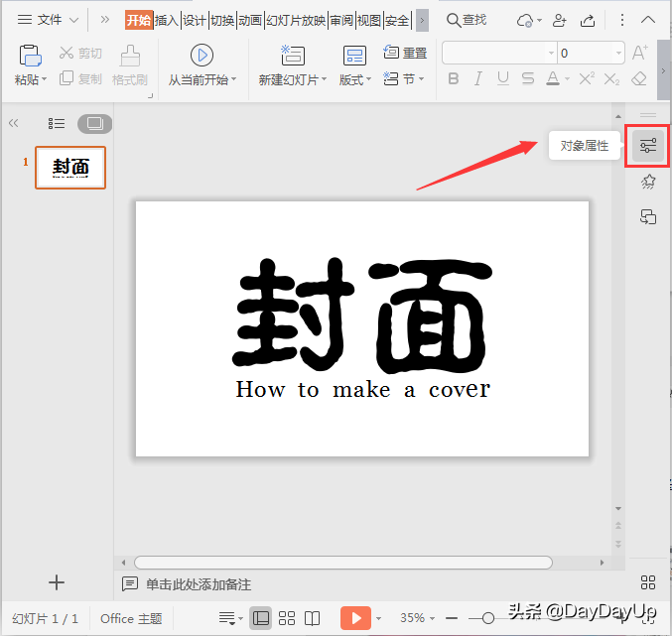Open reading view book icon
The height and width of the screenshot is (636, 672).
[x=313, y=618]
